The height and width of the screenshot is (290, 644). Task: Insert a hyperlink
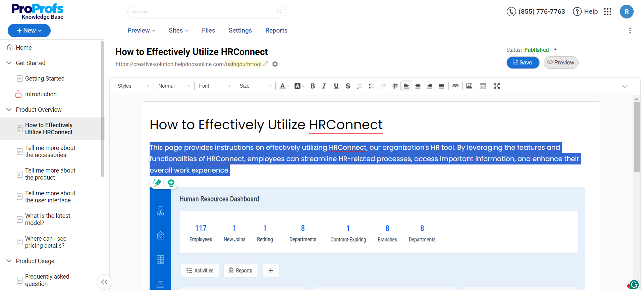click(455, 86)
